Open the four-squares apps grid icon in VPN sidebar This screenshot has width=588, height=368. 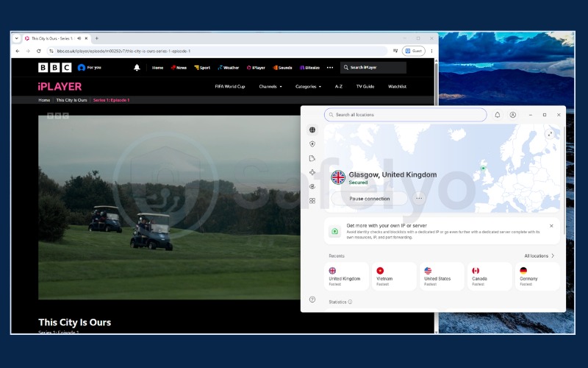(x=312, y=201)
